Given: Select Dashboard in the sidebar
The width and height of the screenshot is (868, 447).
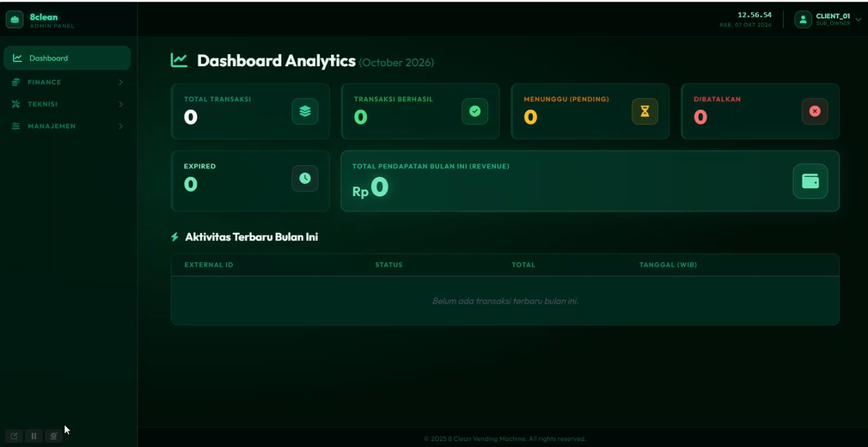Looking at the screenshot, I should click(67, 58).
